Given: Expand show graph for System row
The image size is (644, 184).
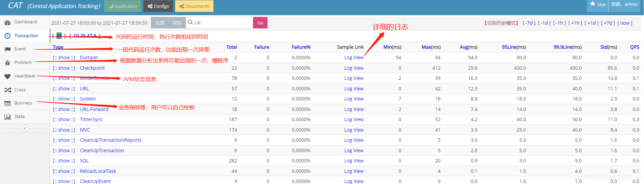Looking at the screenshot, I should click(64, 99).
